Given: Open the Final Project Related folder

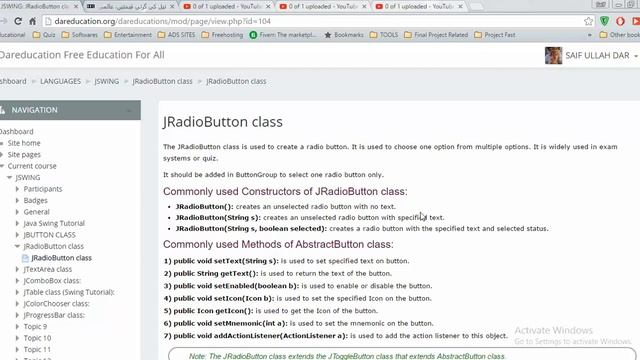Looking at the screenshot, I should (436, 35).
